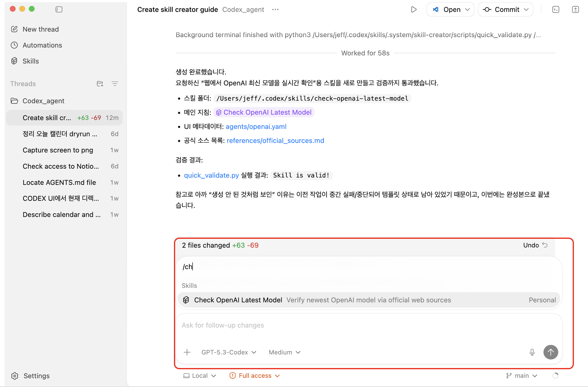Open the Medium reasoning effort dropdown
Viewport: 588px width, 387px height.
[x=285, y=352]
